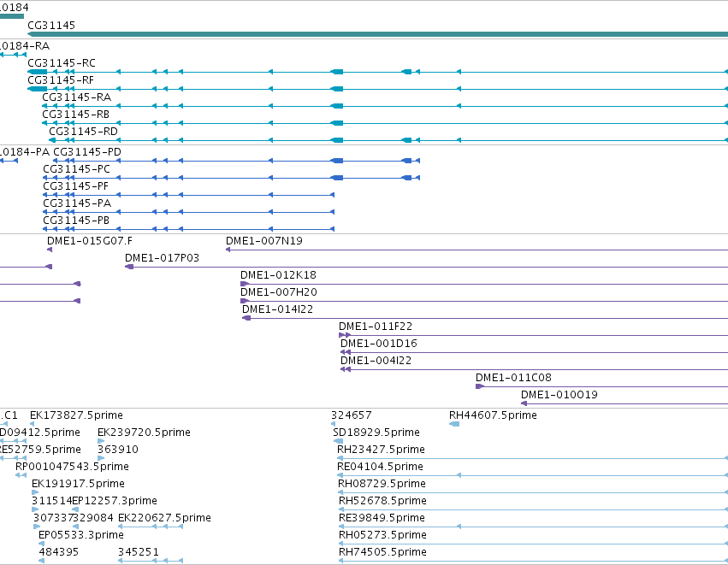Click EST EP05533.3prime
Image resolution: width=728 pixels, height=565 pixels.
pos(81,536)
